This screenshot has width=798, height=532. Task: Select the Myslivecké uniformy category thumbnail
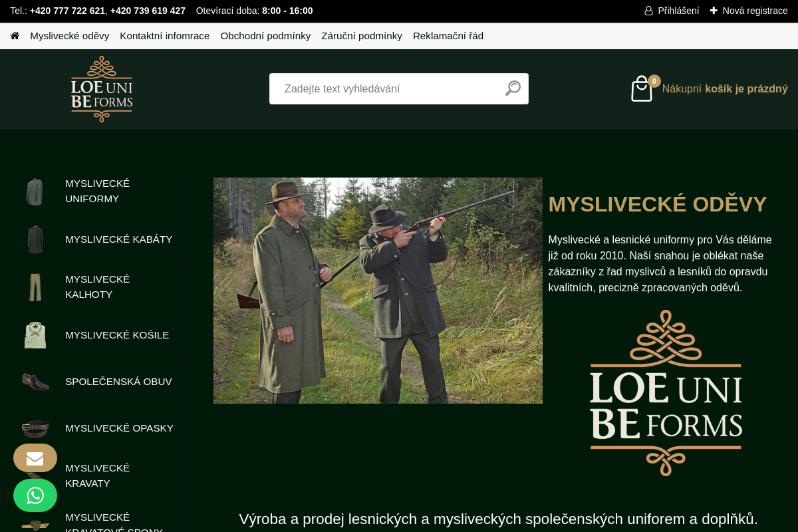(x=35, y=192)
